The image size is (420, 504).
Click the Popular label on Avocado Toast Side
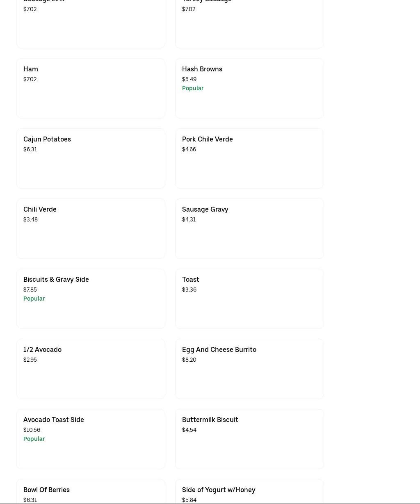click(x=34, y=439)
